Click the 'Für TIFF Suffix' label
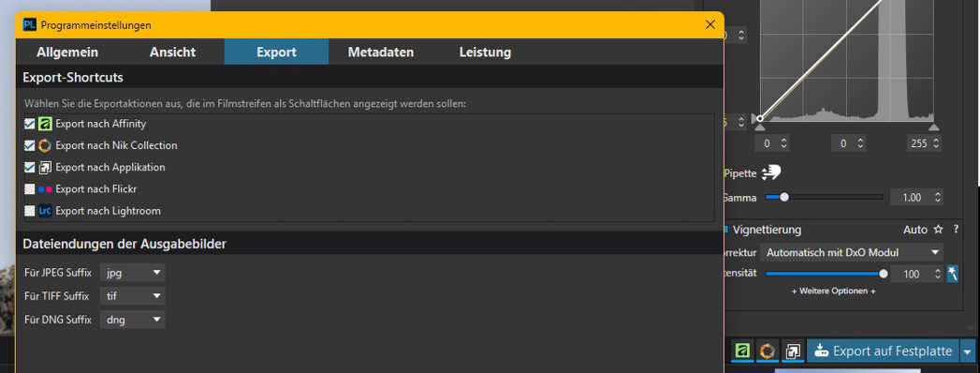Screen dimensions: 980x373 (x=57, y=296)
